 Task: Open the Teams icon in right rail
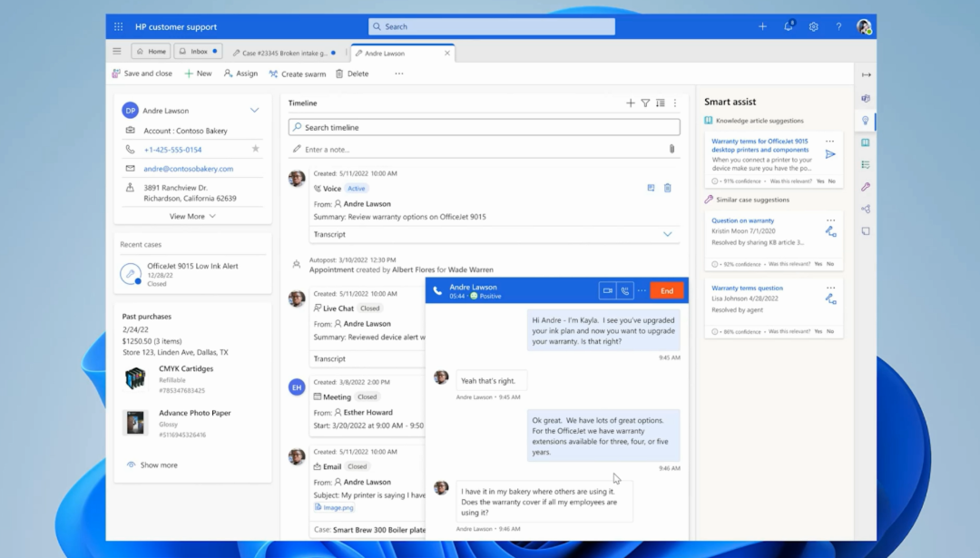866,98
